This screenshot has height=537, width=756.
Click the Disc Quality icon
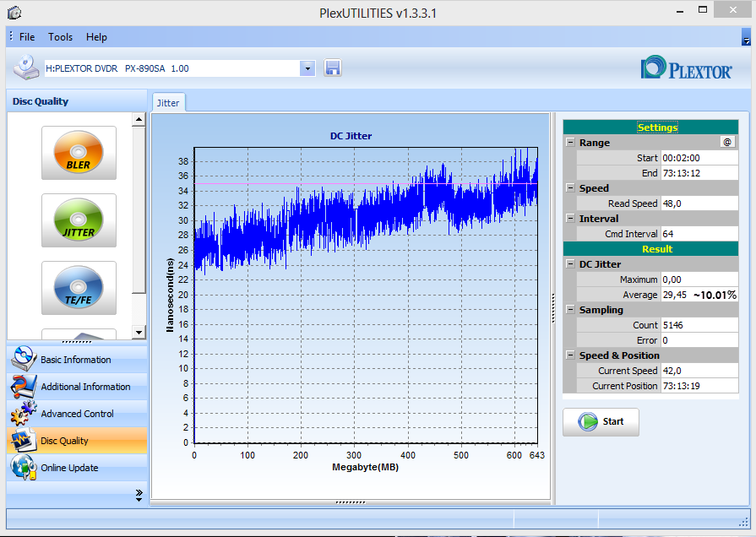(x=23, y=440)
